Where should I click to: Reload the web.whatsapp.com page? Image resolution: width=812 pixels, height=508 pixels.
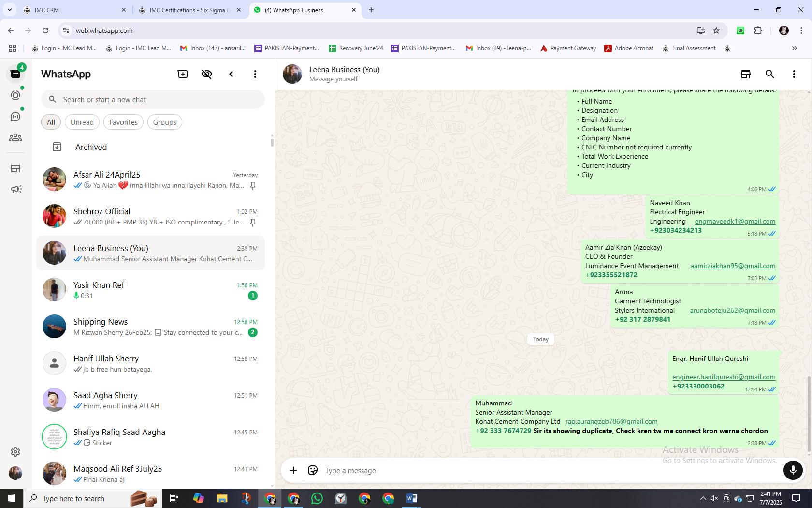(45, 30)
